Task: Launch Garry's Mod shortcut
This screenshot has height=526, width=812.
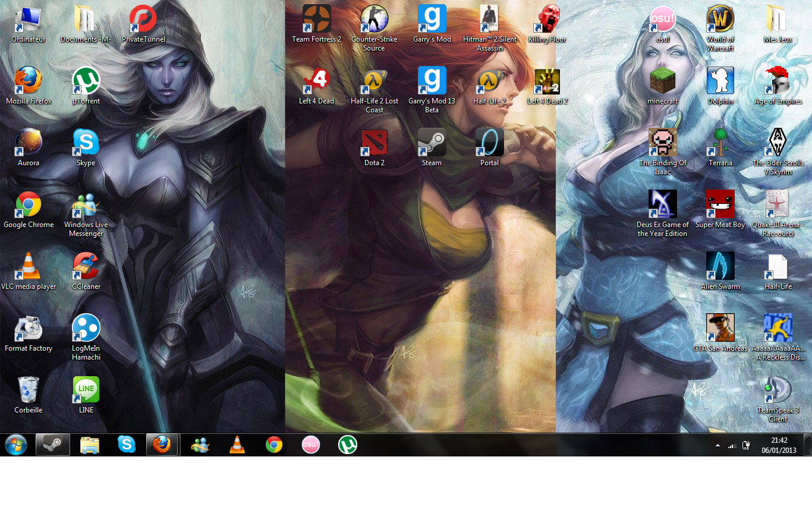Action: pos(432,25)
